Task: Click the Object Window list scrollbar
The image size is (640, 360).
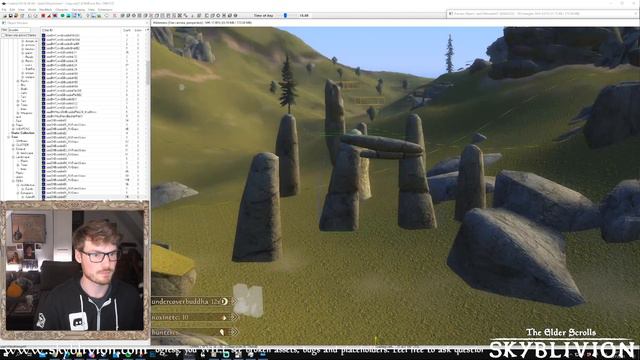Action: (x=148, y=73)
